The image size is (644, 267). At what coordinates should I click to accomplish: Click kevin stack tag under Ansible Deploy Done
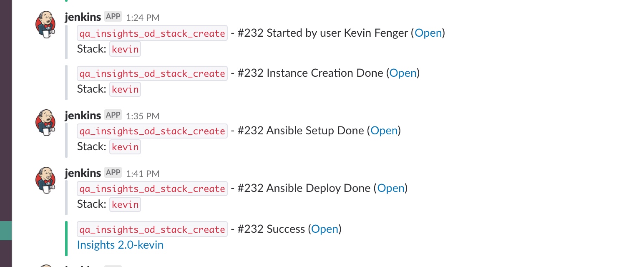125,204
